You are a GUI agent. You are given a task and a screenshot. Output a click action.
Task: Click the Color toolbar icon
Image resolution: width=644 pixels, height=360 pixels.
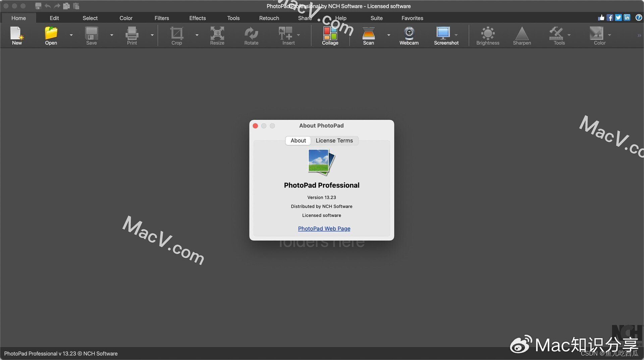click(597, 36)
